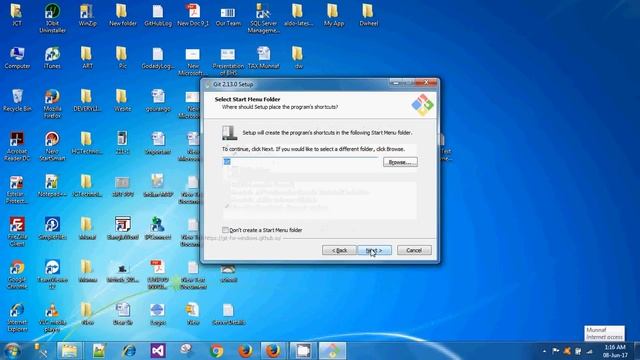Open the Windows Start menu orb

tap(12, 351)
